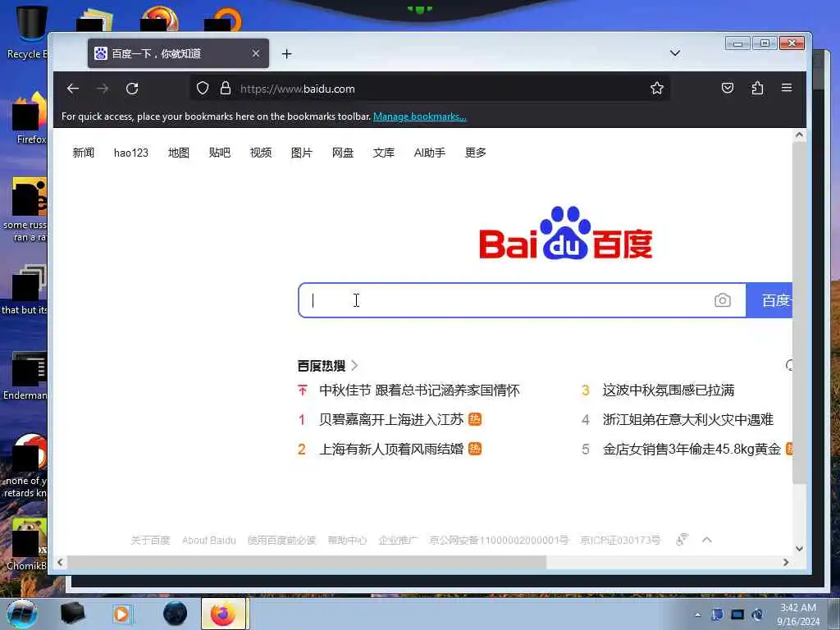Viewport: 840px width, 630px height.
Task: List all tabs dropdown chevron
Action: (x=675, y=53)
